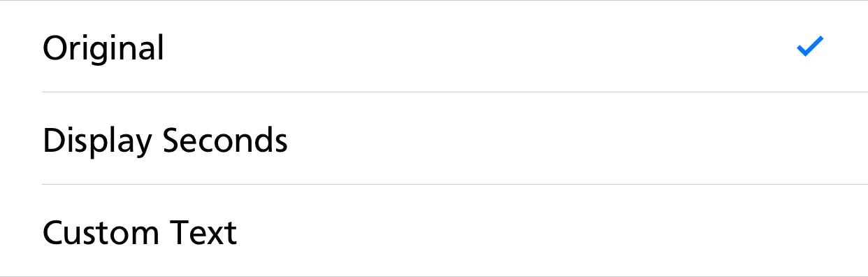Viewport: 868px width, 277px height.
Task: Click the blue checkmark beside Original
Action: [x=810, y=47]
